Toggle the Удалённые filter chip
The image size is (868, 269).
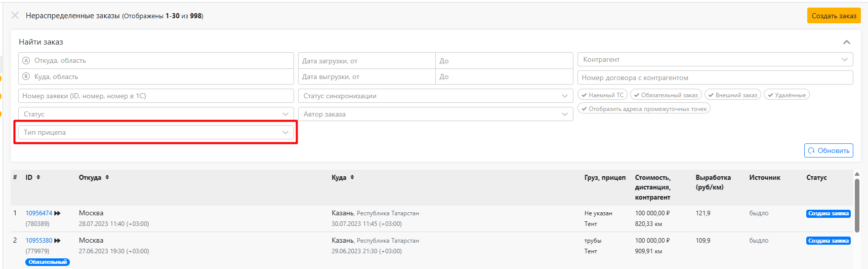pos(787,95)
